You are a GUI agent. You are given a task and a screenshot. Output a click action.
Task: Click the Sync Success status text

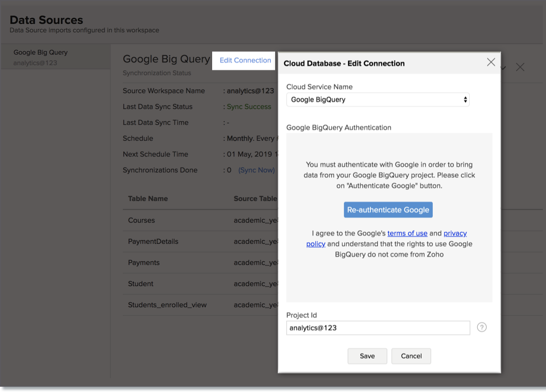click(x=249, y=106)
